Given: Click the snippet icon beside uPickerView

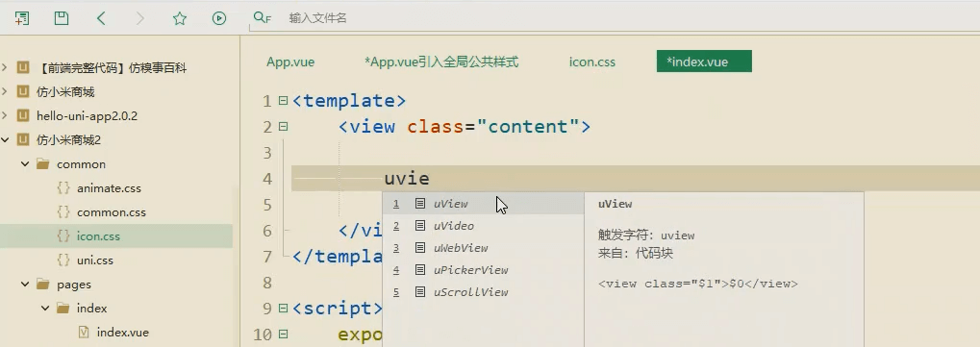Looking at the screenshot, I should pos(420,270).
